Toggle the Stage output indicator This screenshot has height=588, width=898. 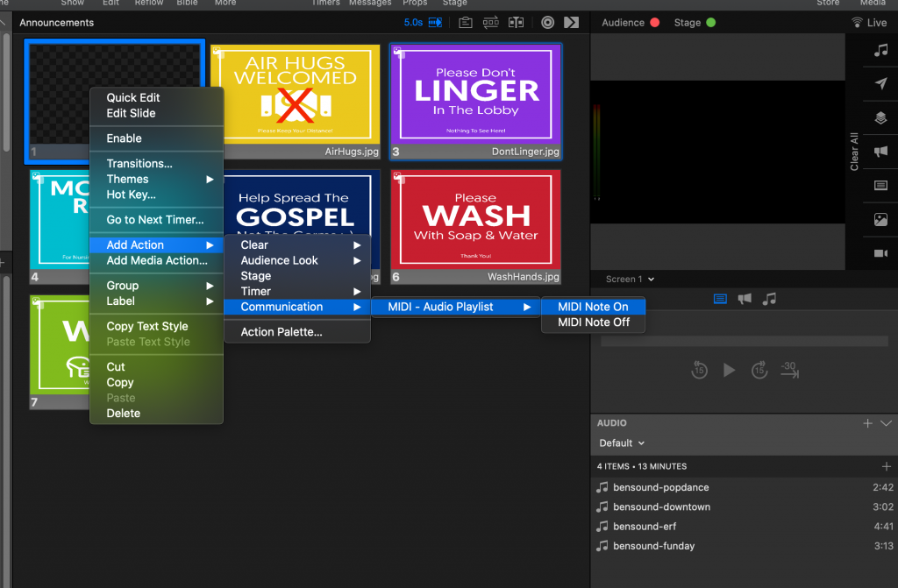coord(710,22)
